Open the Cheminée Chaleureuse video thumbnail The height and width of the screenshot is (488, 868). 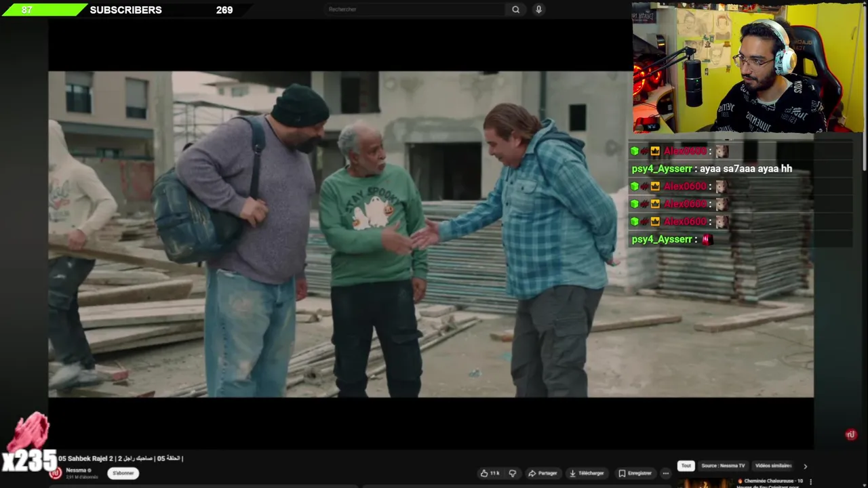(705, 483)
